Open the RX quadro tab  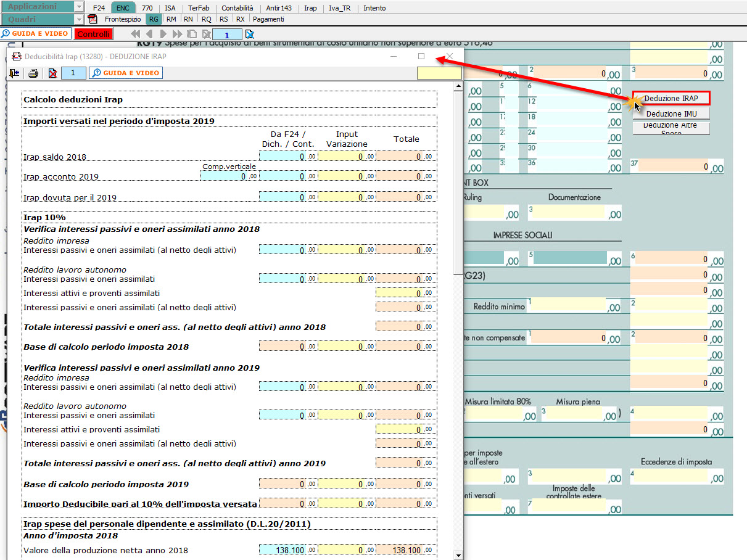click(x=240, y=19)
